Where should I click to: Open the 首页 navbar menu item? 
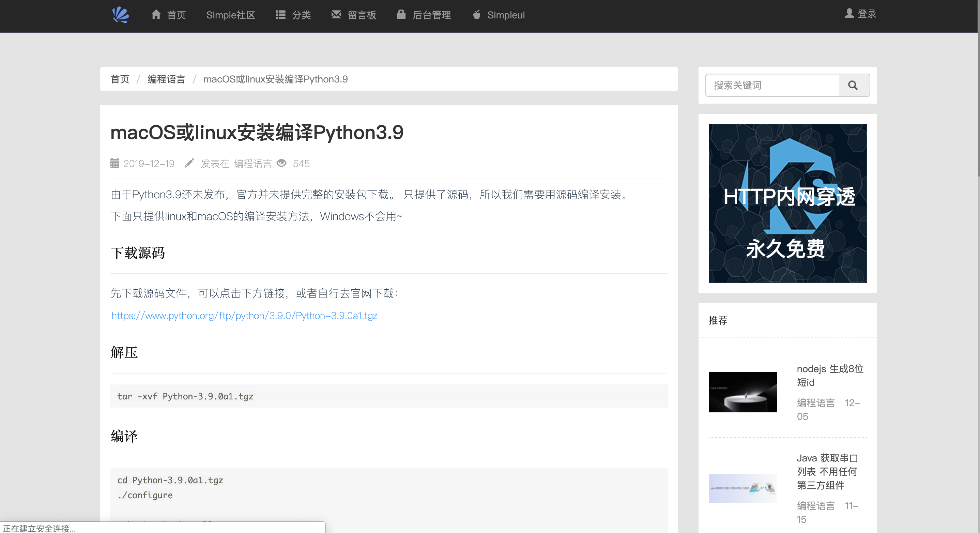[x=176, y=15]
